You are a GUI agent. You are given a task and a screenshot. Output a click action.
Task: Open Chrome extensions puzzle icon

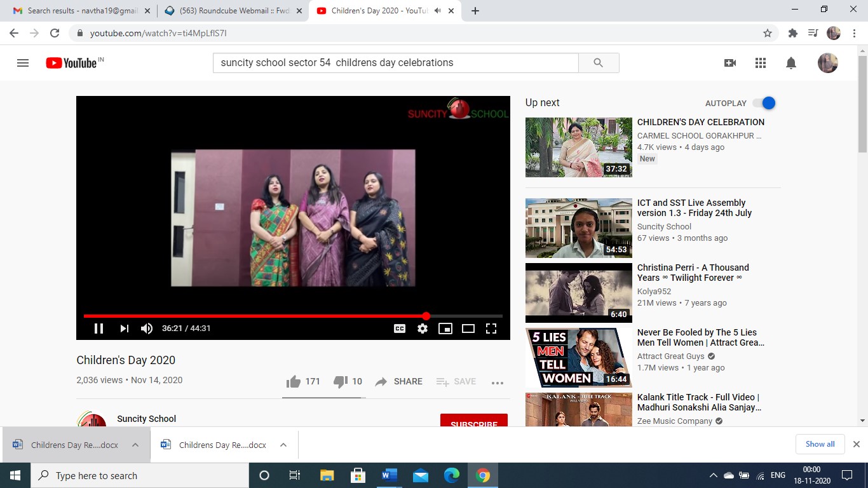(792, 33)
